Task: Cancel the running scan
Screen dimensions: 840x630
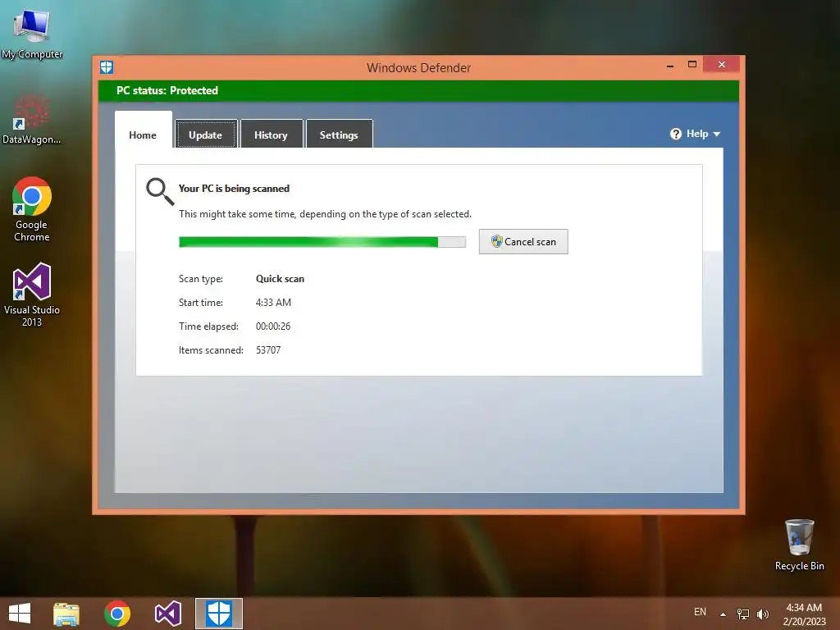Action: coord(523,242)
